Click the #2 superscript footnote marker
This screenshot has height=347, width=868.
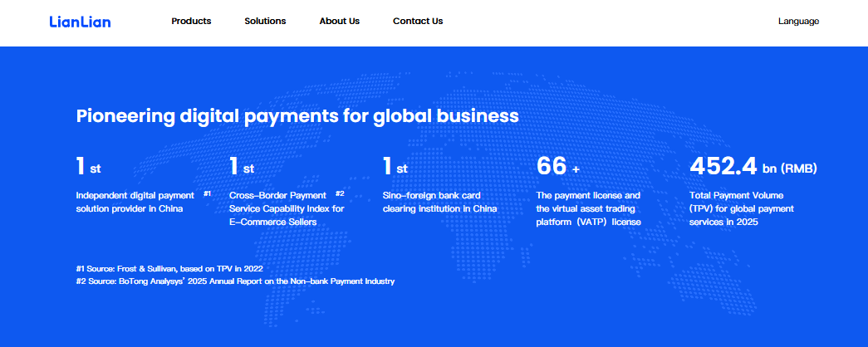click(340, 193)
